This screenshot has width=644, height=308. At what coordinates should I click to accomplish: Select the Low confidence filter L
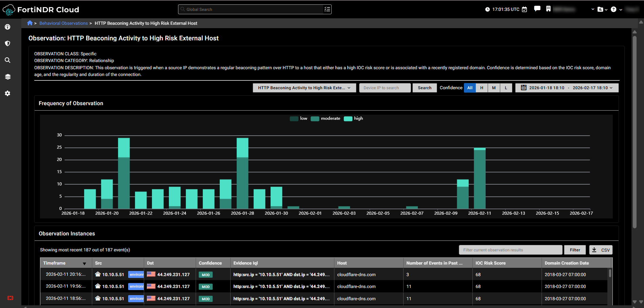point(506,88)
